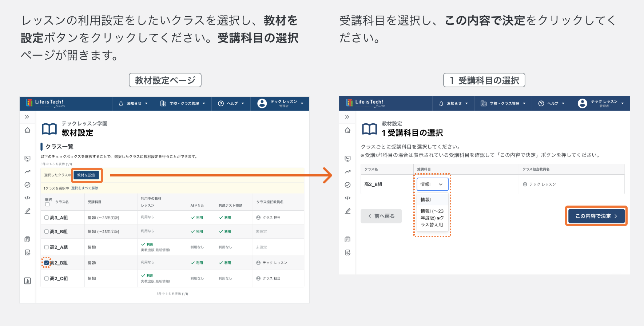Open the ヘルプ dropdown in right screenshot
Viewport: 644px width, 326px height.
(x=551, y=104)
